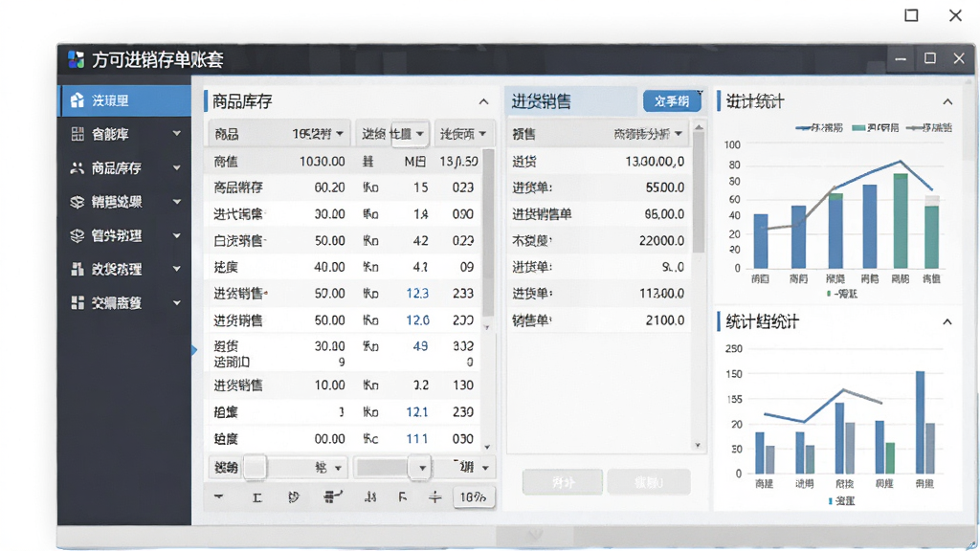980x551 pixels.
Task: Expand the chevron of the four-squares sidebar item
Action: point(177,302)
